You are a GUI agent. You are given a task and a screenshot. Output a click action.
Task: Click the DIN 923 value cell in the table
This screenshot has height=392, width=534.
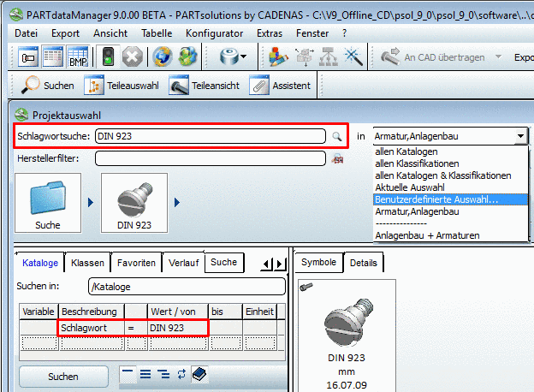177,328
